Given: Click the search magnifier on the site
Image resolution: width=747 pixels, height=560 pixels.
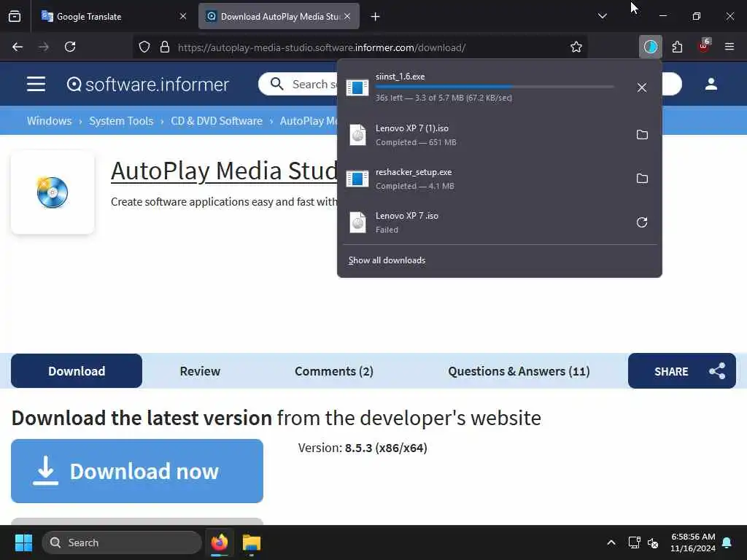Looking at the screenshot, I should tap(276, 84).
